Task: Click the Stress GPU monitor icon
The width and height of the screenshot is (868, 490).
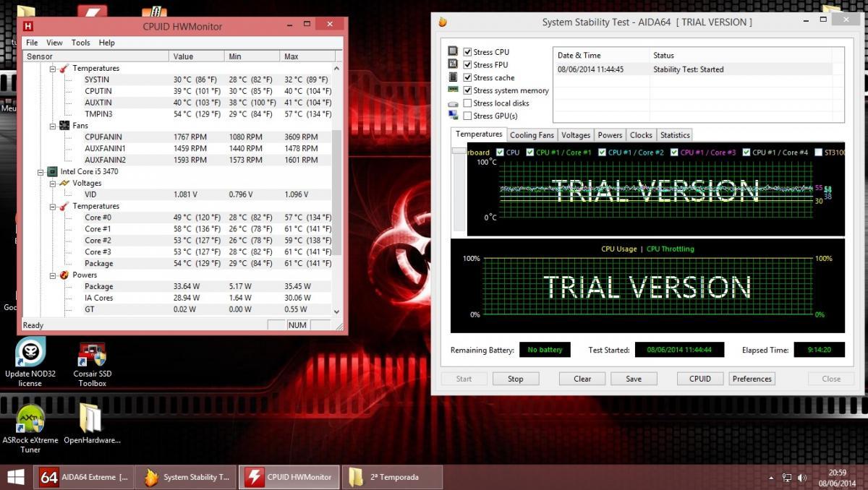Action: click(x=453, y=116)
